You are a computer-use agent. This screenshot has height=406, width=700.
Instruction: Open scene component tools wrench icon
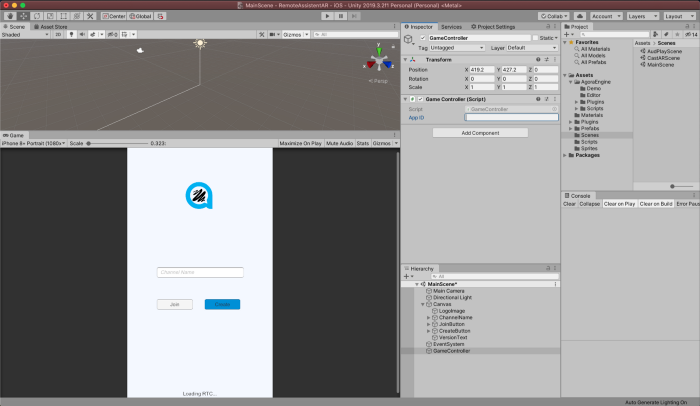[x=262, y=34]
